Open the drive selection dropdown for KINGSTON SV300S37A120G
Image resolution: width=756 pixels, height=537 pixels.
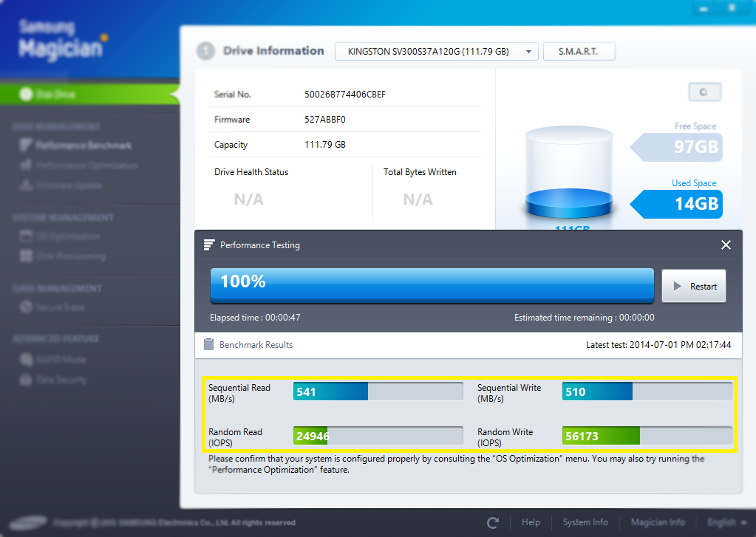tap(436, 52)
